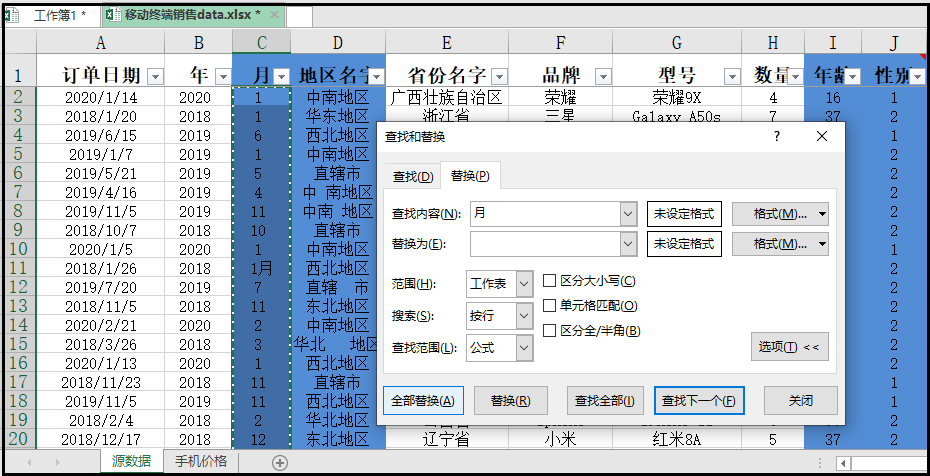930x476 pixels.
Task: Open 格式(M) menu for 查找内容
Action: pyautogui.click(x=780, y=214)
